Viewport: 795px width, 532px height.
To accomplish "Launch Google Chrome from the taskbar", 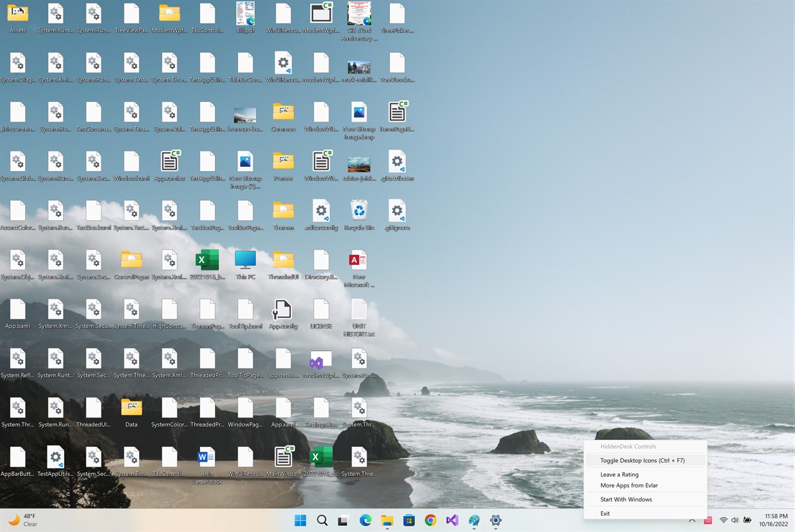I will [431, 521].
